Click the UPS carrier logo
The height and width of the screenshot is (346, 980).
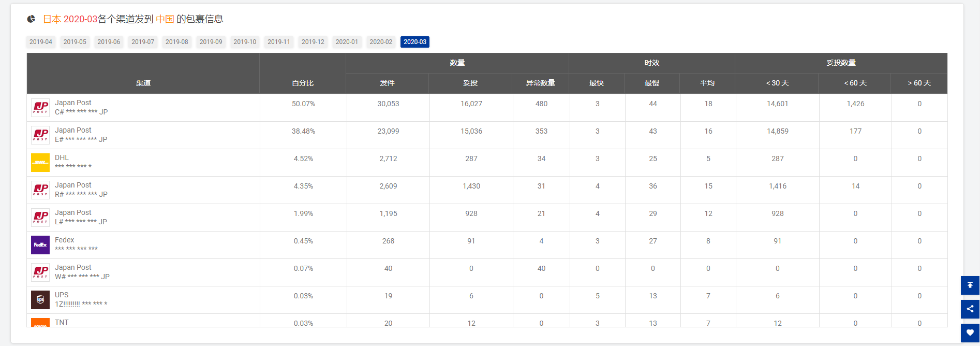40,300
